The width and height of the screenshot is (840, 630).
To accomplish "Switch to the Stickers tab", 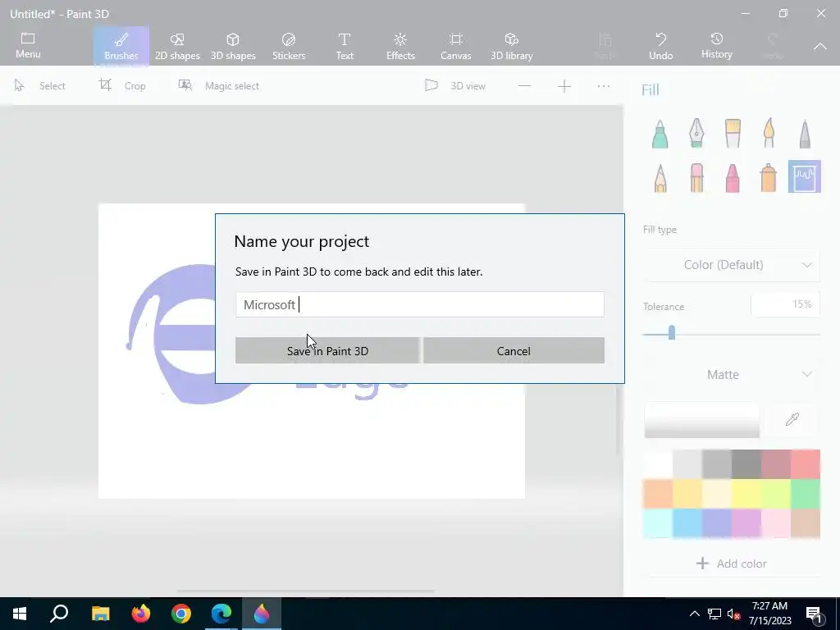I will click(289, 46).
